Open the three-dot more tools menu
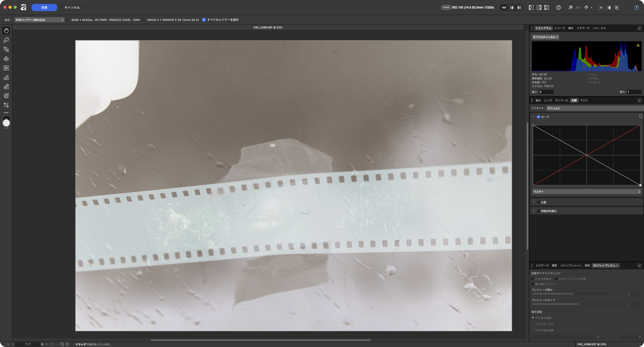This screenshot has width=644, height=347. 6,113
